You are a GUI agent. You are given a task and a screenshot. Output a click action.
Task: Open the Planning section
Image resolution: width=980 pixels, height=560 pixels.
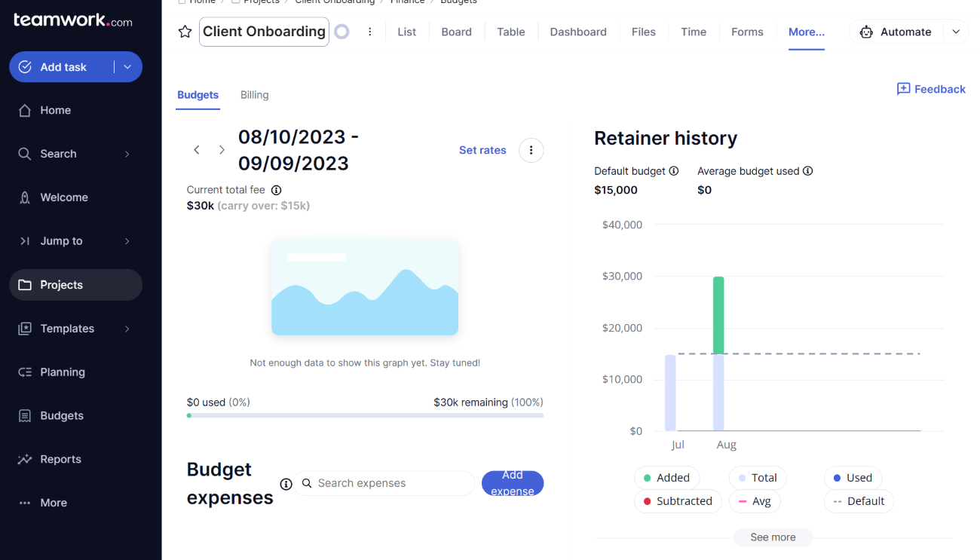63,372
